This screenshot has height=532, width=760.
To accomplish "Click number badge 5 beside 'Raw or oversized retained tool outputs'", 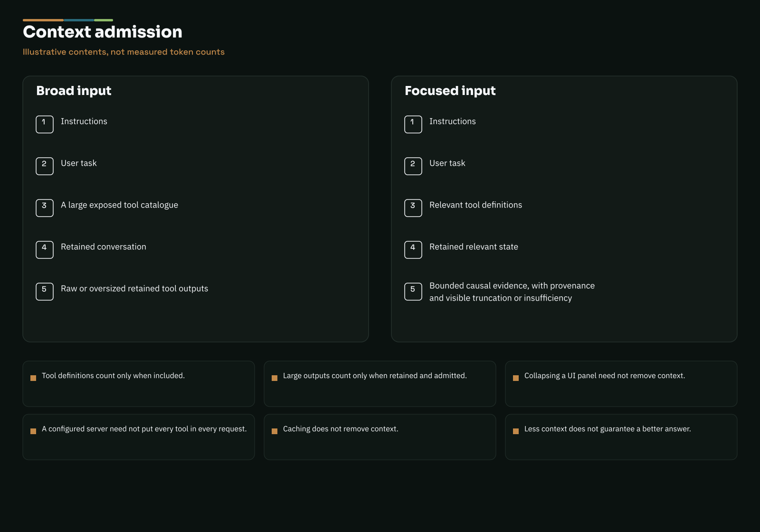I will pyautogui.click(x=45, y=292).
